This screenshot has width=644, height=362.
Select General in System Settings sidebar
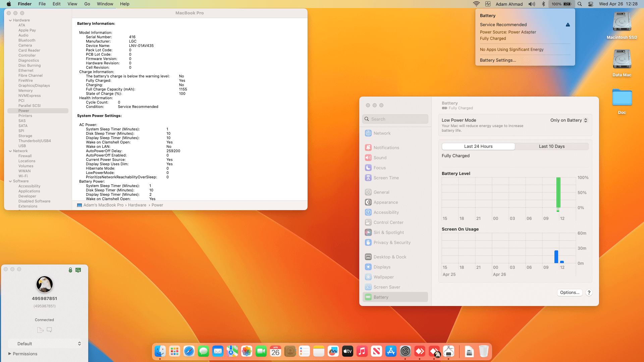pos(395,192)
